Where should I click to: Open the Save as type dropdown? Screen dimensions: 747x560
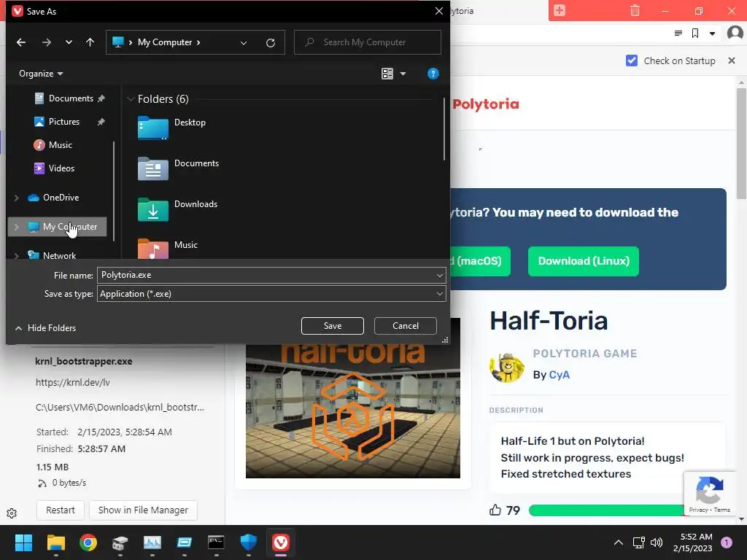(x=271, y=294)
